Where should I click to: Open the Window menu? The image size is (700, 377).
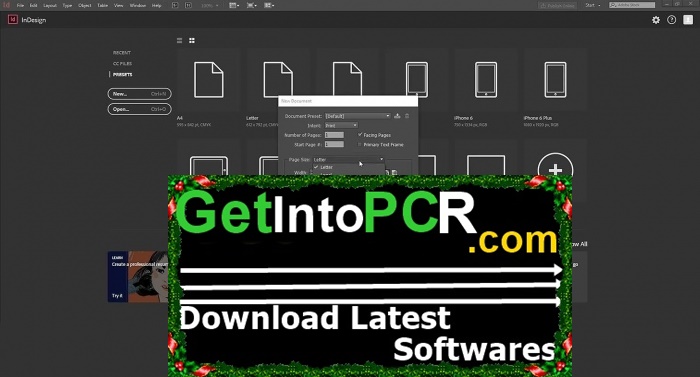point(138,5)
